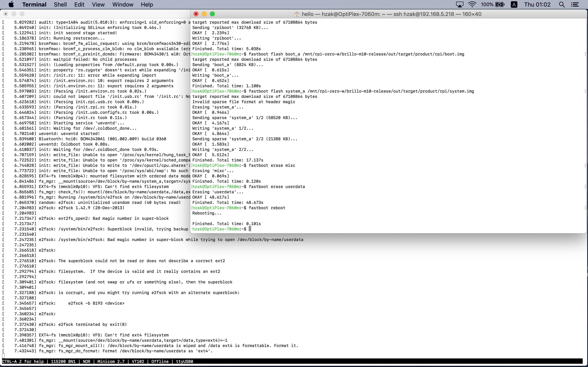Open the Apple menu
Viewport: 588px width, 367px height.
11,4
